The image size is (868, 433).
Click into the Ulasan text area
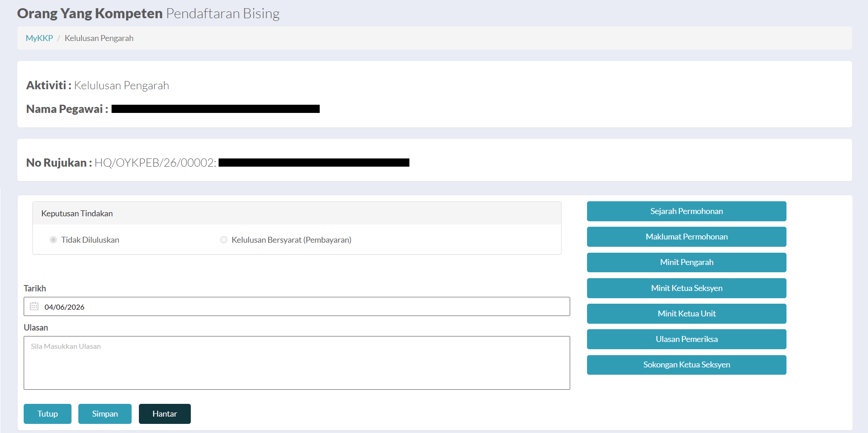tap(297, 363)
